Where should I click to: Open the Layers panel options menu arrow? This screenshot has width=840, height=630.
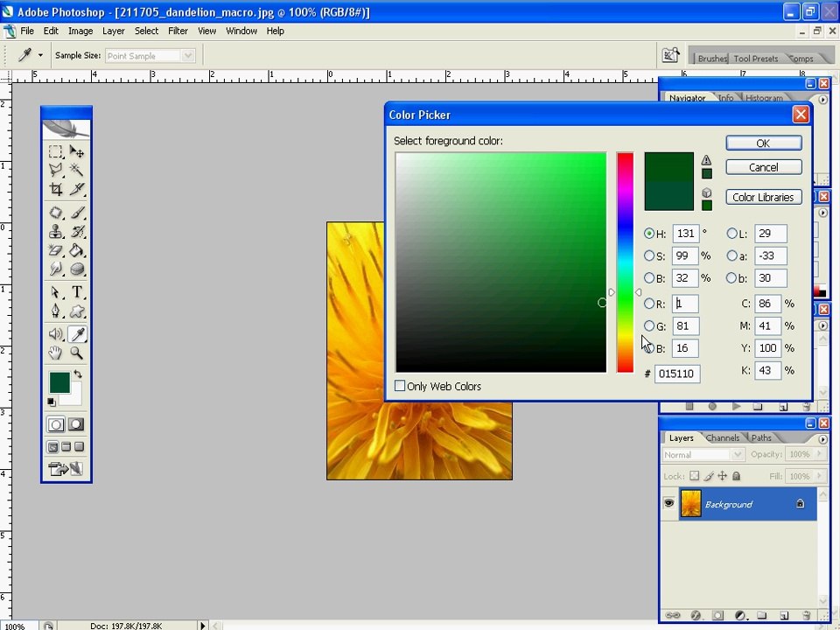tap(822, 438)
